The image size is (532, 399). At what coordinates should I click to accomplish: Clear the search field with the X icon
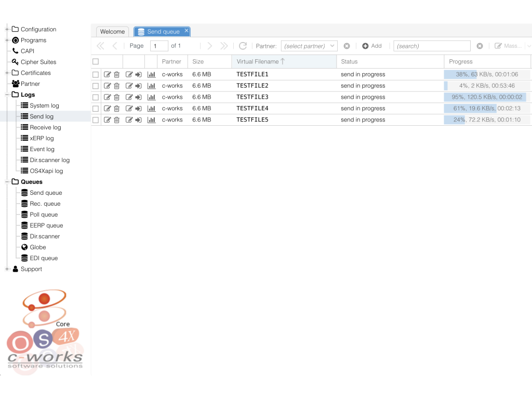[480, 46]
